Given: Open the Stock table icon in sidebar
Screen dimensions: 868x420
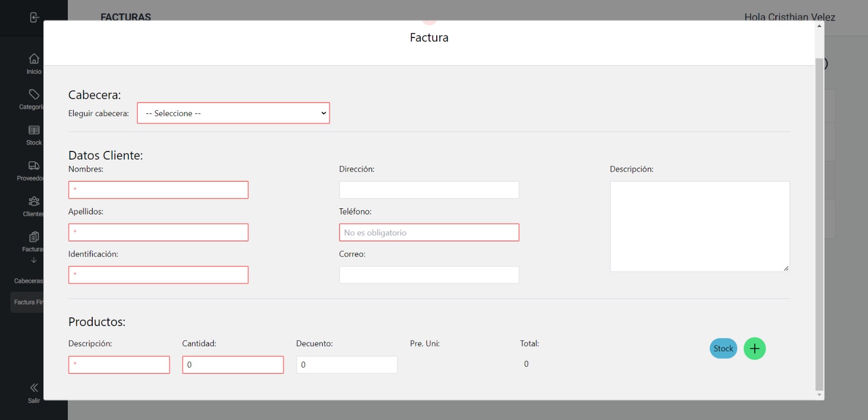Looking at the screenshot, I should pos(34,130).
